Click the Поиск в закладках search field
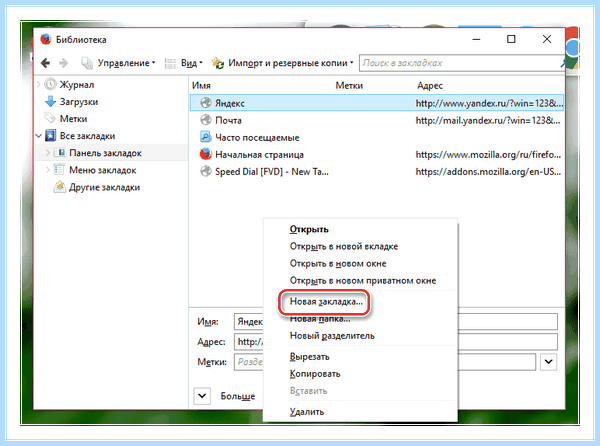 click(x=461, y=63)
